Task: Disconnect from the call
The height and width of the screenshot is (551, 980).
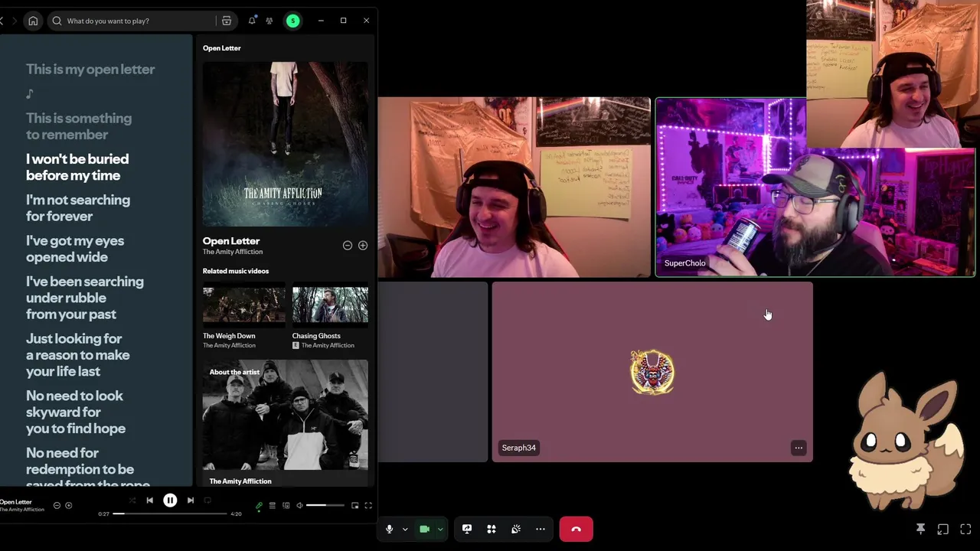Action: tap(577, 529)
